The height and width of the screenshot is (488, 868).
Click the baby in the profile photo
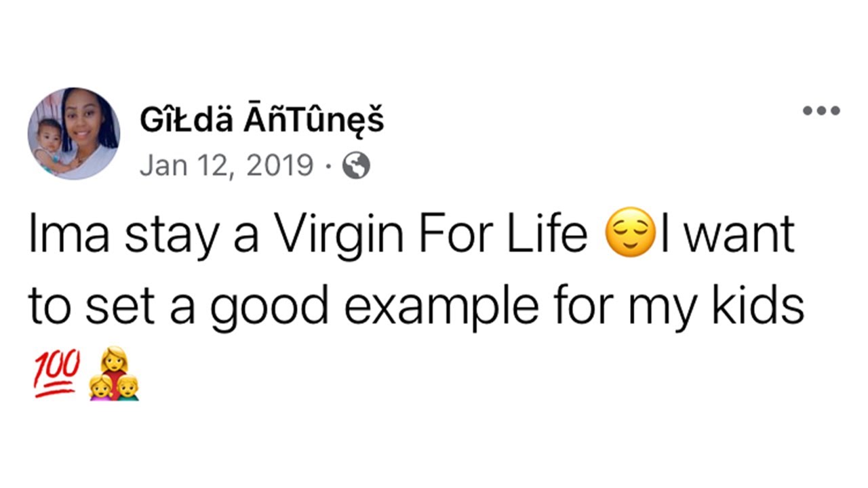(x=47, y=144)
